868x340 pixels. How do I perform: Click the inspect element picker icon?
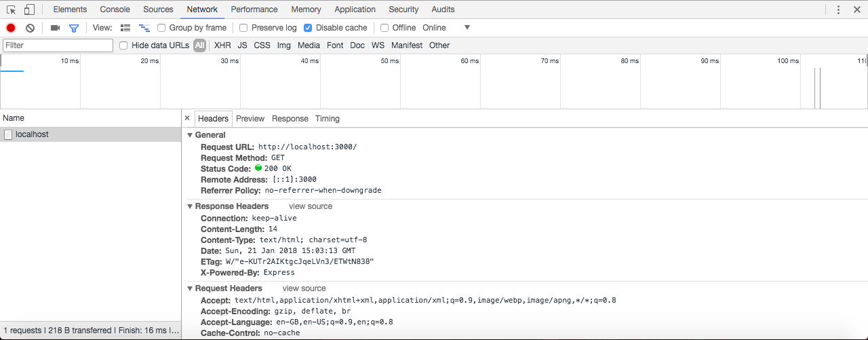[12, 10]
